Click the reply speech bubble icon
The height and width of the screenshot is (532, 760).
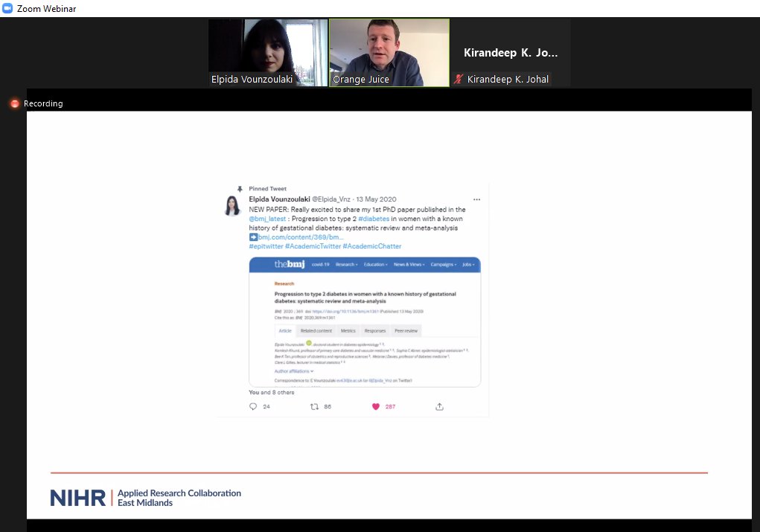click(x=253, y=406)
